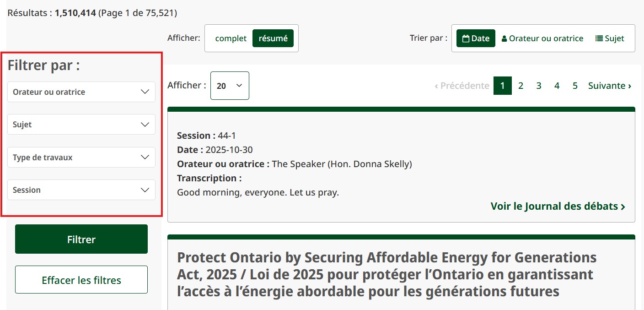Open Voir le Journal des débats link
This screenshot has height=310, width=644.
point(558,206)
